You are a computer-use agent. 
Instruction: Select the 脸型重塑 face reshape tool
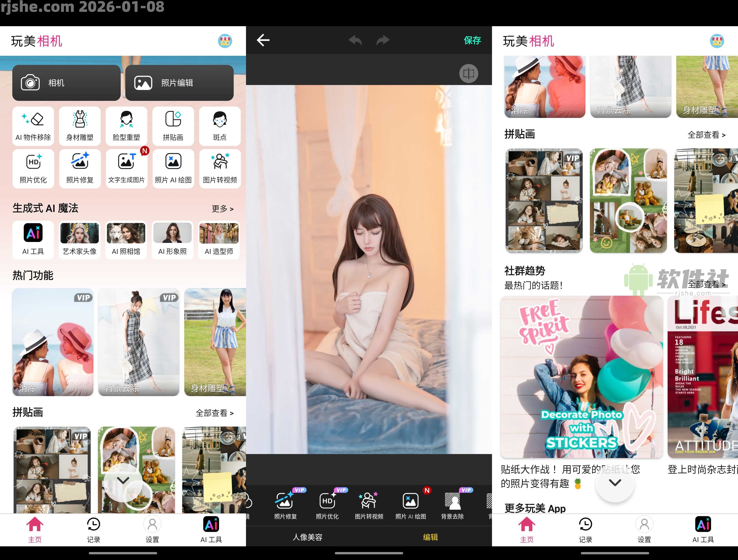tap(126, 126)
